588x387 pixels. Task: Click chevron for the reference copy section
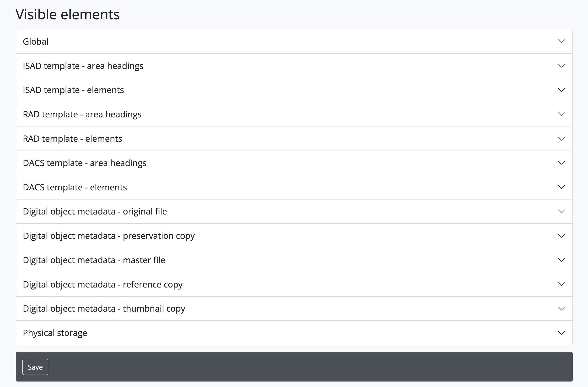point(561,284)
